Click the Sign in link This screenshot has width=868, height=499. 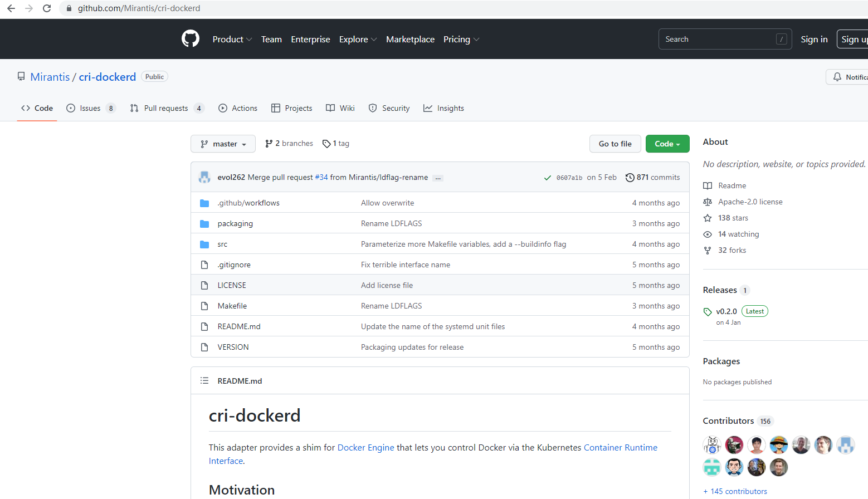tap(814, 40)
